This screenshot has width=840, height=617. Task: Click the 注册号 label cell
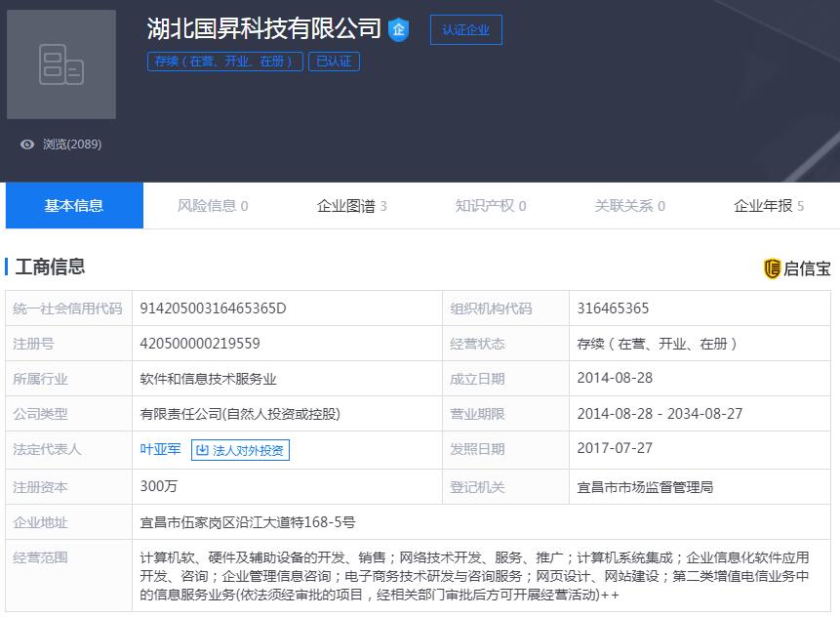click(x=68, y=344)
